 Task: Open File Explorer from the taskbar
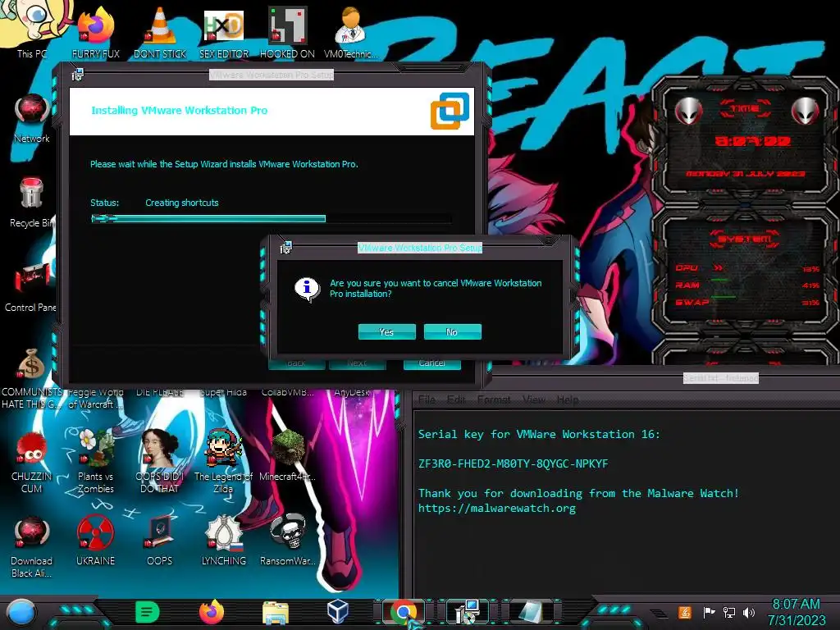point(276,612)
